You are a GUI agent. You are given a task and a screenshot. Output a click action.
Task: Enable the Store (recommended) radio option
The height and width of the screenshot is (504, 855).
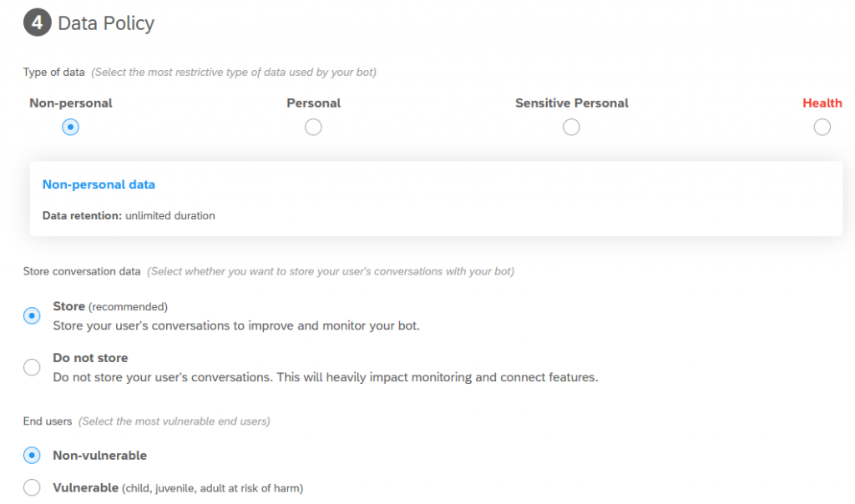click(32, 315)
